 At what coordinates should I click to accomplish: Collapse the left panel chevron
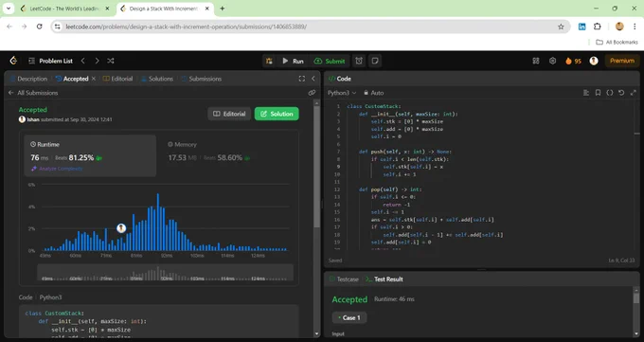(x=313, y=79)
